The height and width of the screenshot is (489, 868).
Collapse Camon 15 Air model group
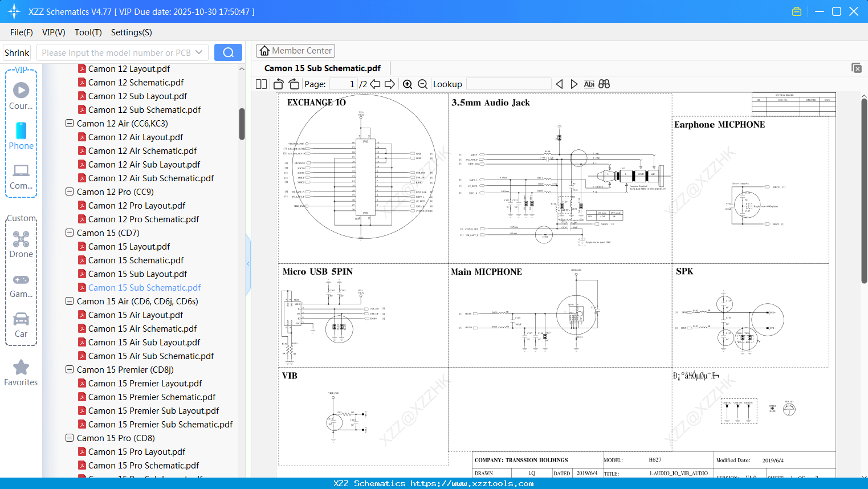coord(69,301)
